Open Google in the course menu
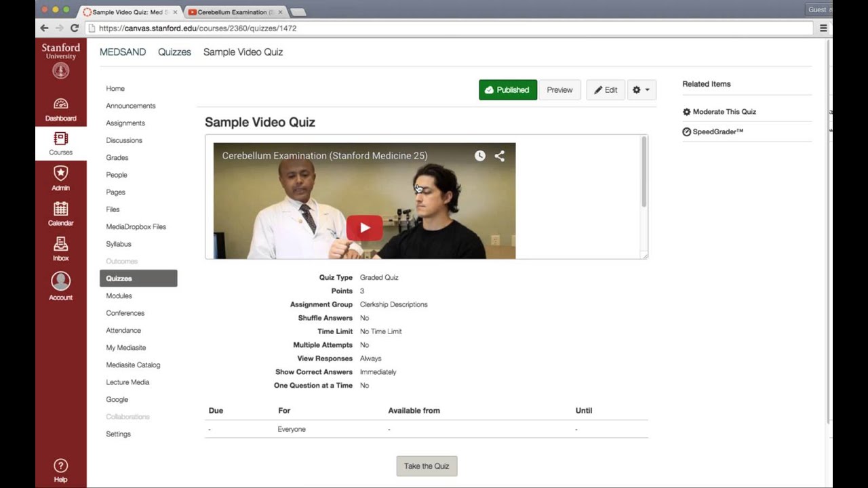The image size is (868, 488). [117, 400]
